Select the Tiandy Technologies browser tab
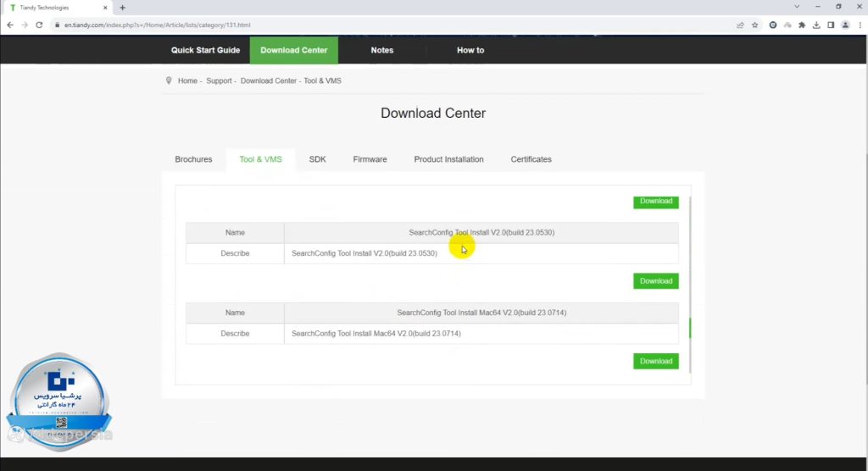 [x=58, y=8]
